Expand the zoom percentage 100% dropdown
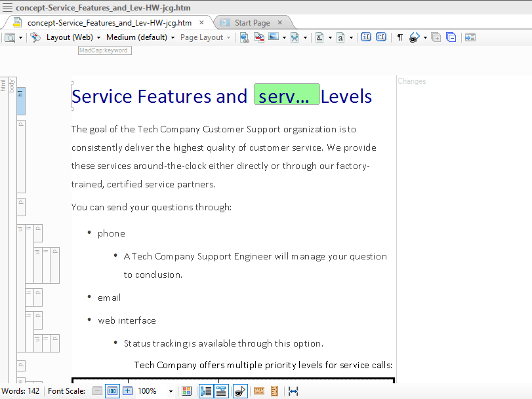532x399 pixels. pos(171,391)
